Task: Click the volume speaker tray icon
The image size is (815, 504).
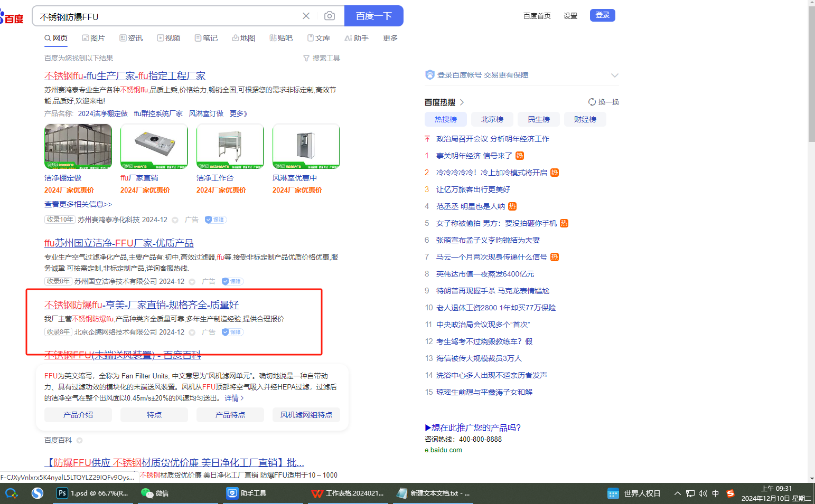Action: click(703, 493)
